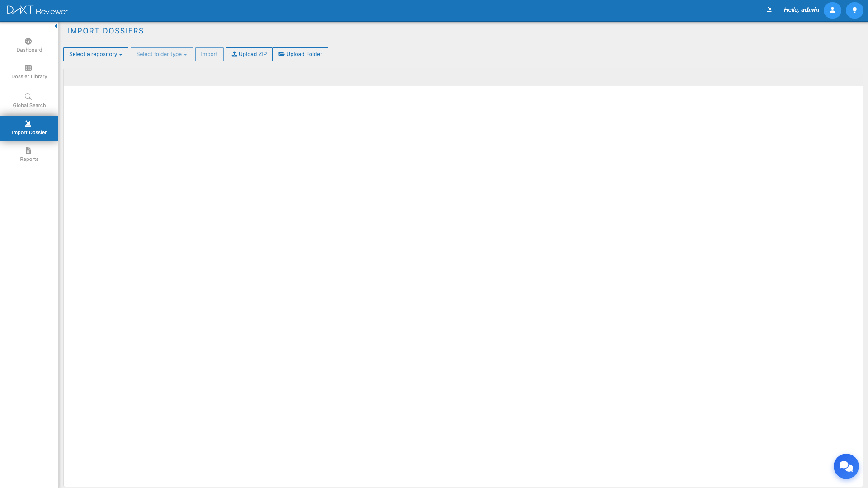Screen dimensions: 868x488
Task: Select Dashboard from the navigation menu
Action: click(x=28, y=45)
